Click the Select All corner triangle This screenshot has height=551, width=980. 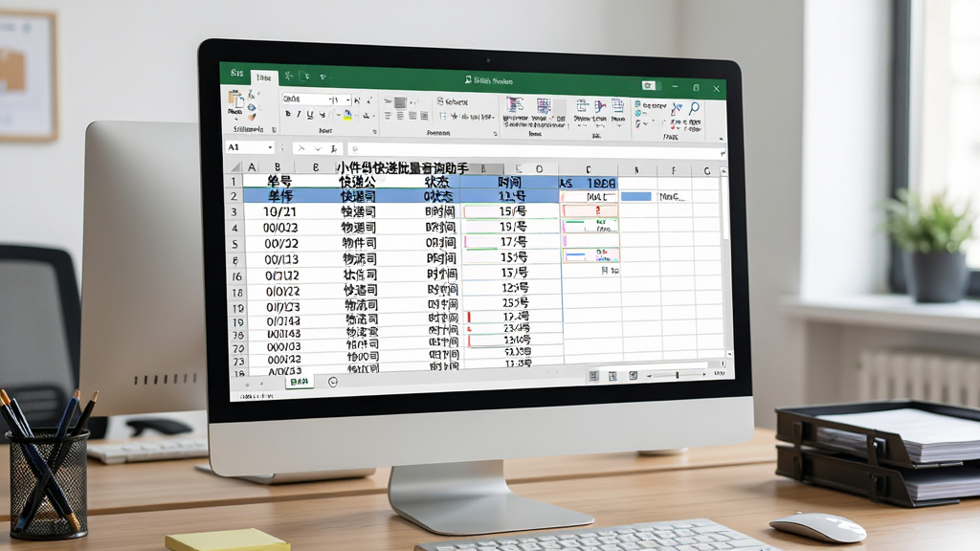click(235, 166)
